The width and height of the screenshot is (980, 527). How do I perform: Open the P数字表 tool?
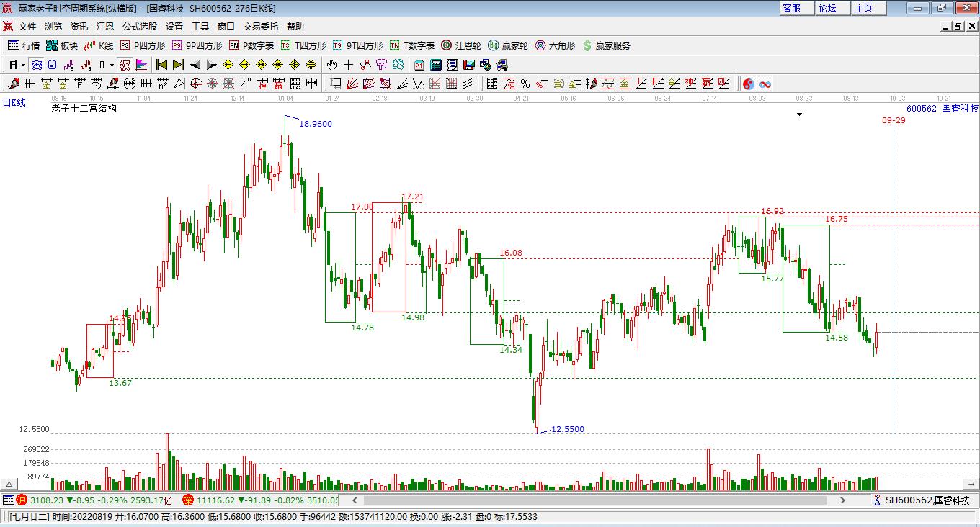(251, 45)
